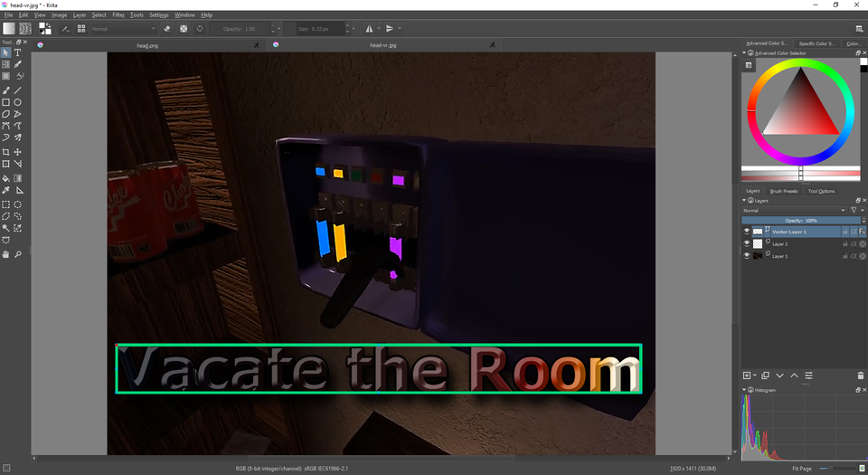
Task: Choose the Fill bucket tool
Action: pos(6,178)
